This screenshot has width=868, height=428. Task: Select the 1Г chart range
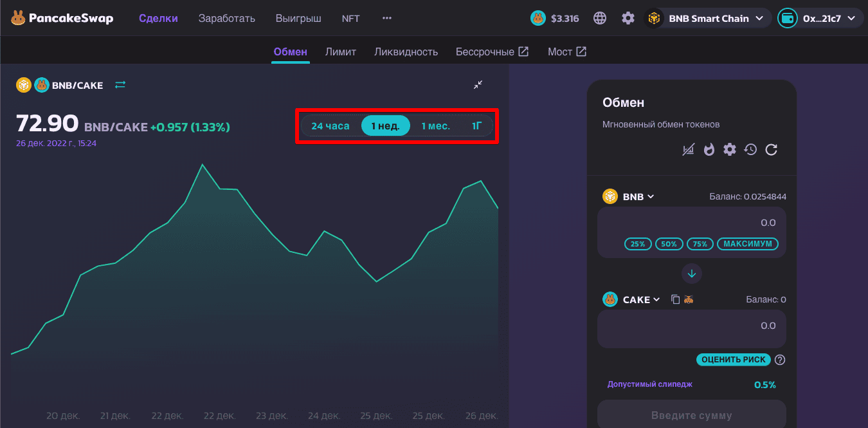(477, 126)
